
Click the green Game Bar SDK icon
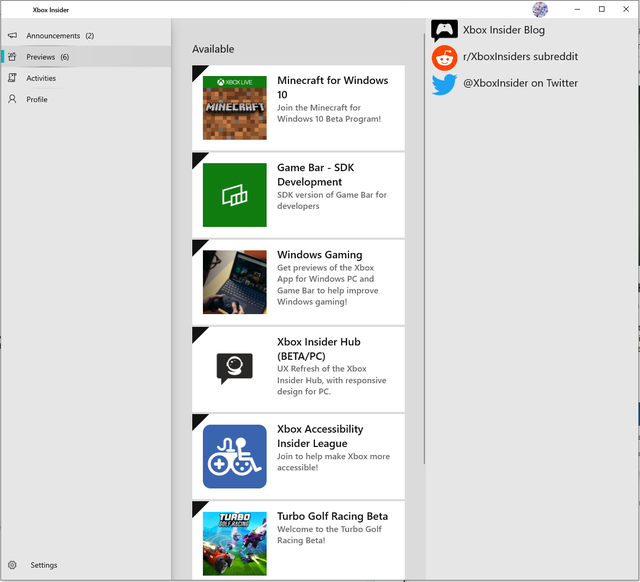[x=235, y=195]
